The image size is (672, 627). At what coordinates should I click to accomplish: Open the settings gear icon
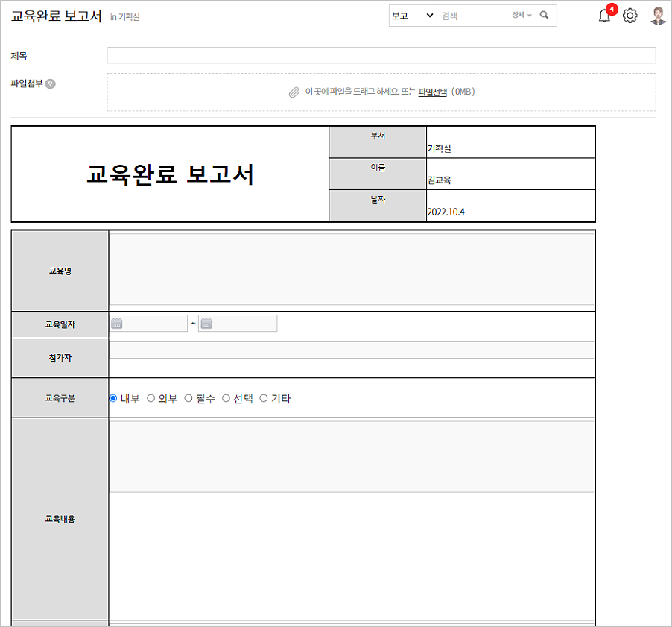(630, 16)
